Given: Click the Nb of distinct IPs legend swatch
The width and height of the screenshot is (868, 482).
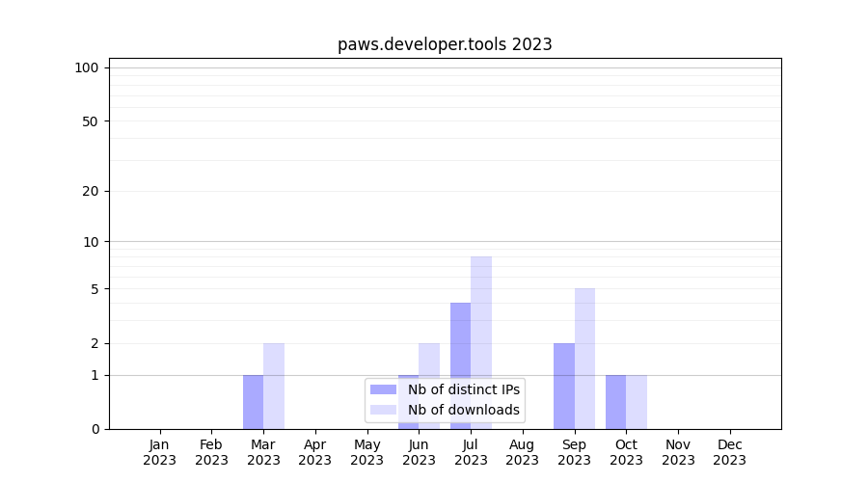Looking at the screenshot, I should pyautogui.click(x=383, y=389).
